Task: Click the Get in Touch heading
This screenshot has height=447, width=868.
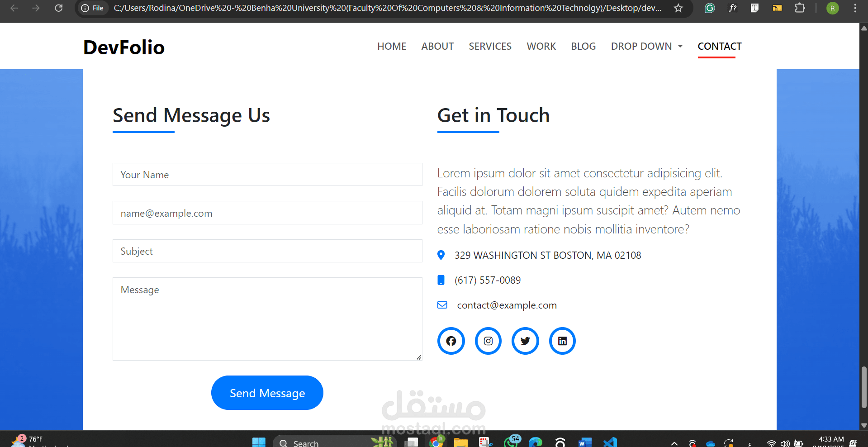Action: pyautogui.click(x=493, y=115)
